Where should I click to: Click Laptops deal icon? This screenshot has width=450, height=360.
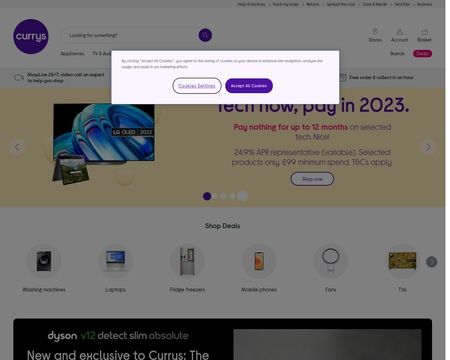click(x=115, y=261)
